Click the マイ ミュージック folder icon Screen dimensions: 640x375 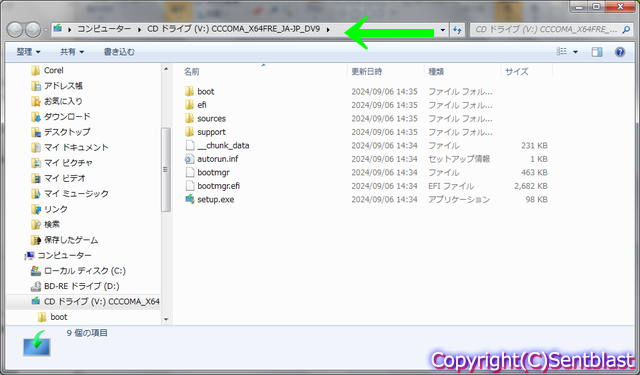pos(36,194)
